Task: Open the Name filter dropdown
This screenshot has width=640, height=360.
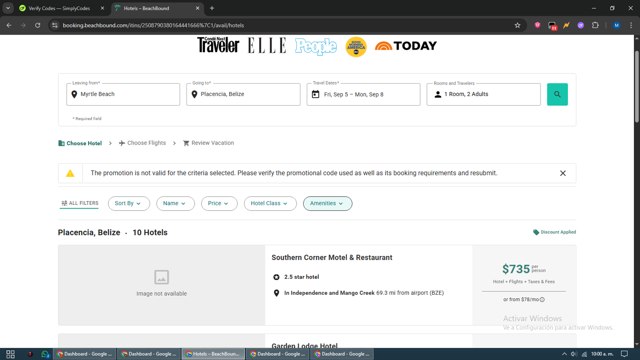Action: pyautogui.click(x=175, y=203)
